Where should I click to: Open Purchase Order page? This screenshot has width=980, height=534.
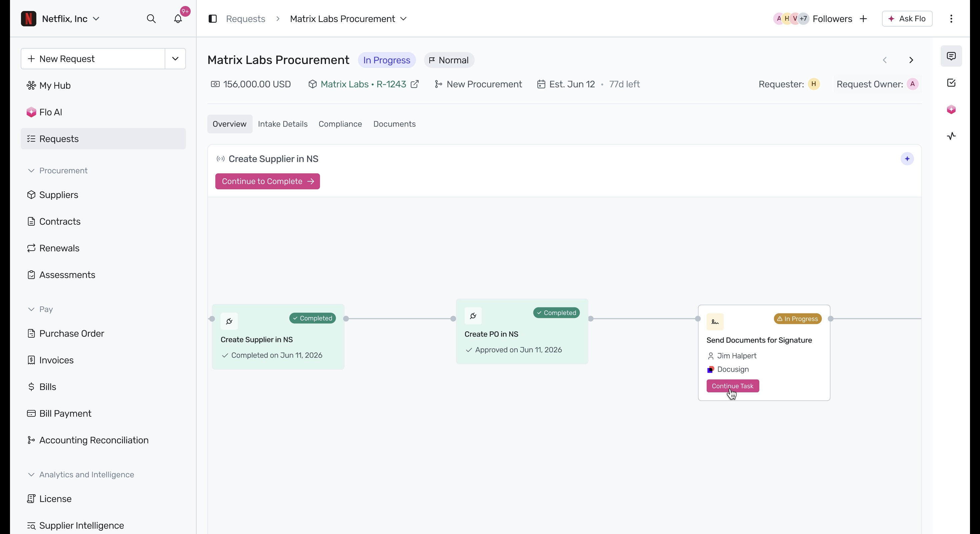pyautogui.click(x=103, y=334)
